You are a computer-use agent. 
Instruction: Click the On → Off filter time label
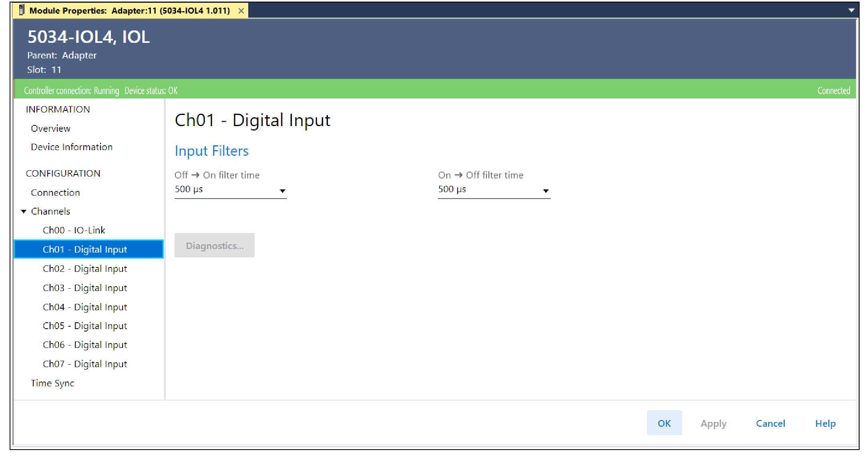coord(480,175)
